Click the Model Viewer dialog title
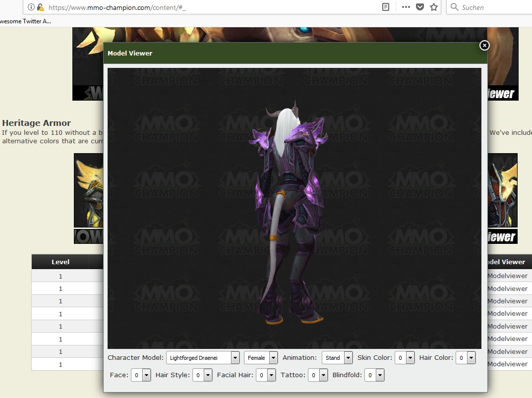532x398 pixels. click(130, 53)
